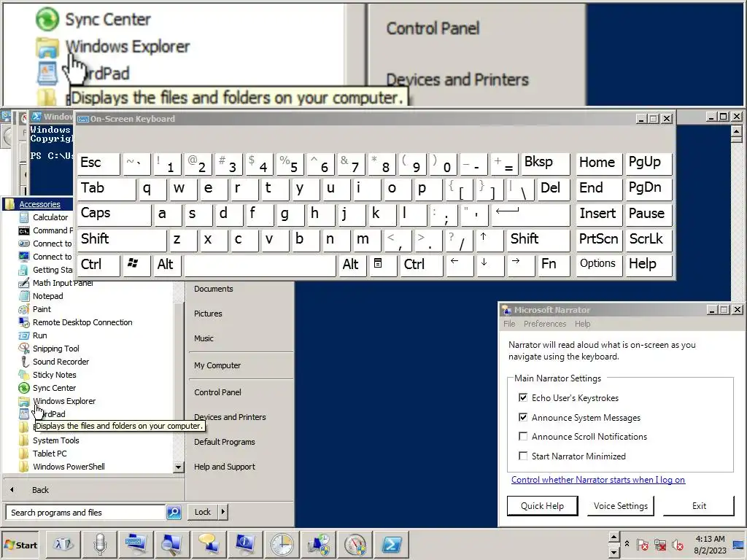Click the clock icon in the taskbar

click(282, 544)
